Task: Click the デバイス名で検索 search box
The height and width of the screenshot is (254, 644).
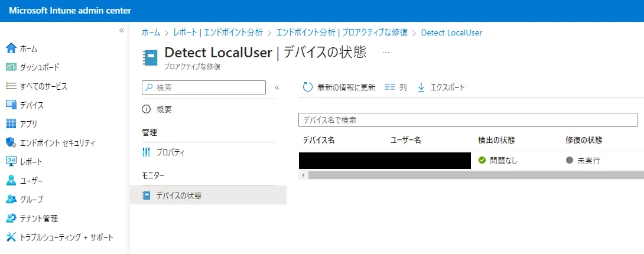Action: click(x=468, y=120)
